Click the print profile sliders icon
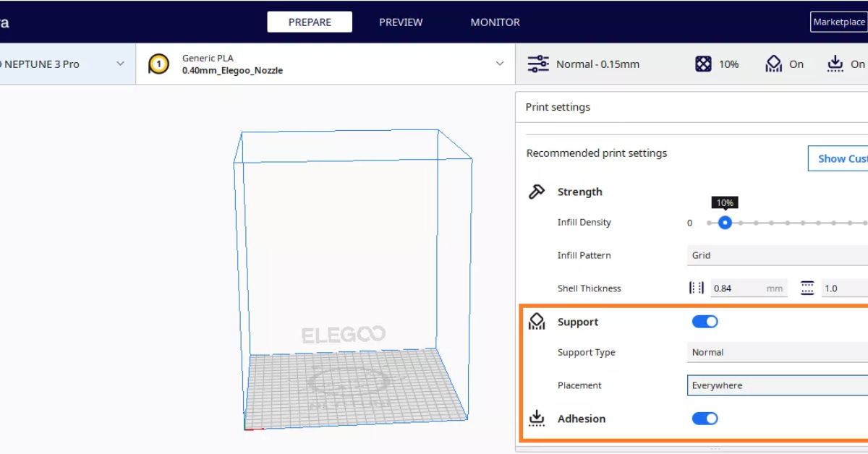 [x=538, y=64]
